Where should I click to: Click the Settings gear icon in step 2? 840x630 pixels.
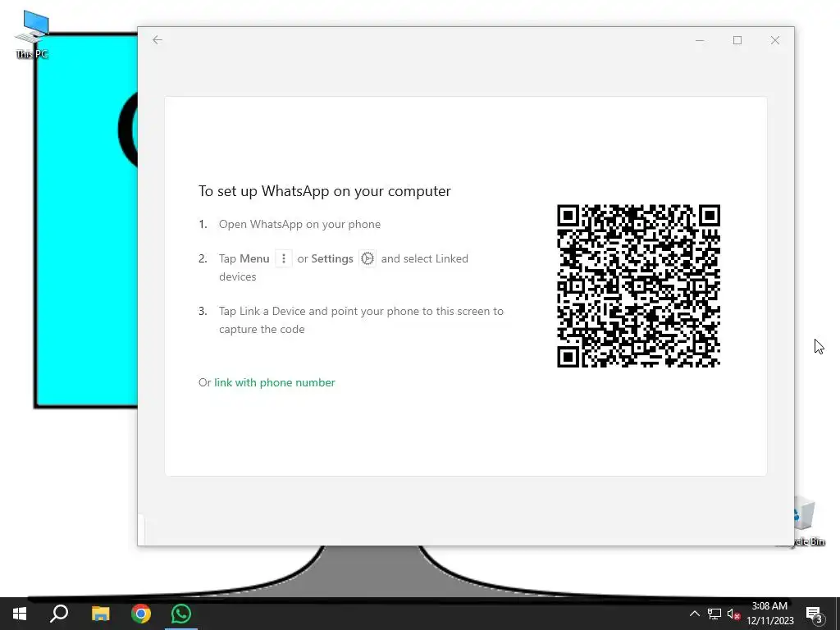click(367, 258)
